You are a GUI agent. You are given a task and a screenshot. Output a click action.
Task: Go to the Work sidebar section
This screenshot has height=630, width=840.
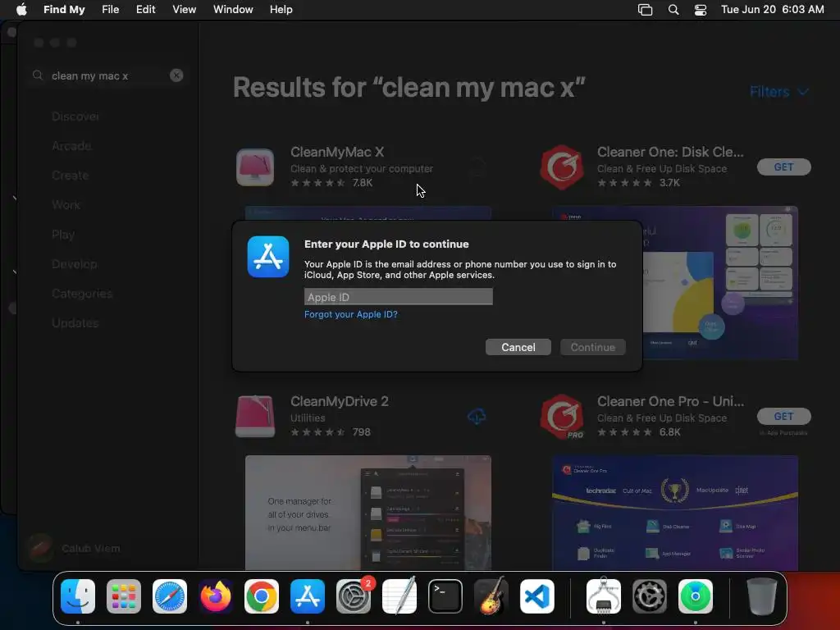66,204
